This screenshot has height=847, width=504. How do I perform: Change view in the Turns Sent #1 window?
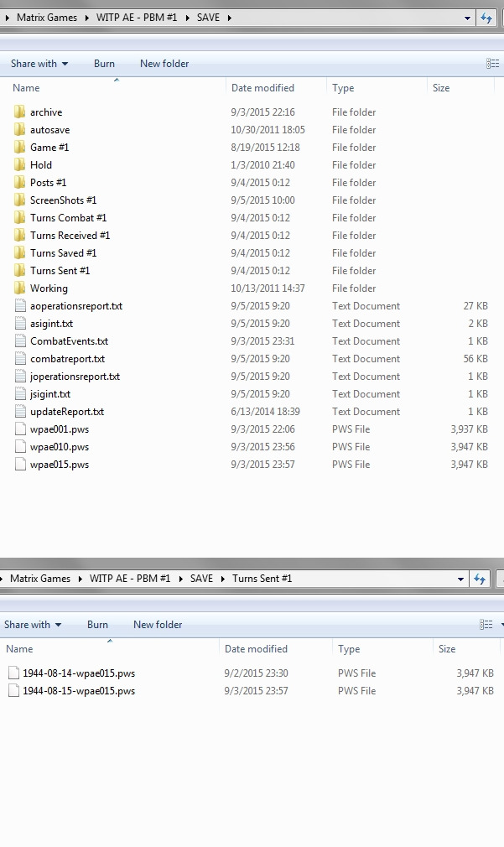click(486, 625)
